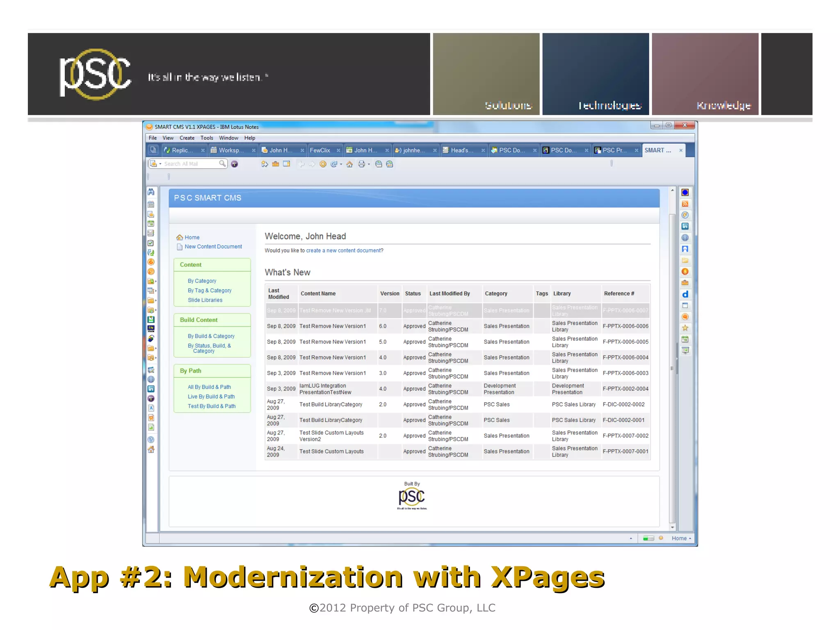The width and height of the screenshot is (840, 630).
Task: Open the View menu
Action: pyautogui.click(x=168, y=138)
